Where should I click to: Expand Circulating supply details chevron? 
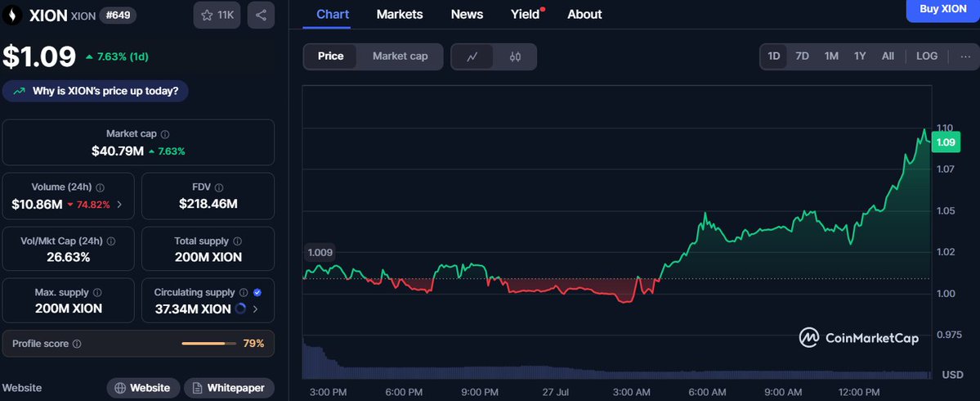pyautogui.click(x=255, y=309)
